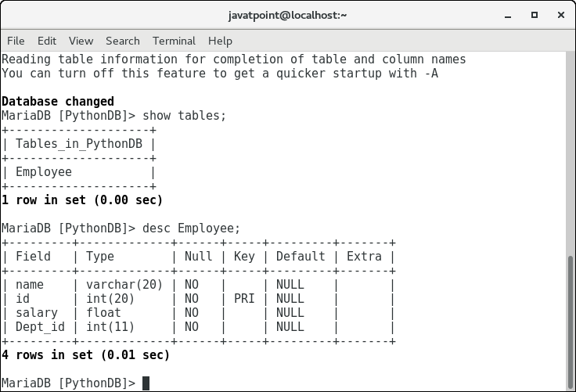This screenshot has height=392, width=576.
Task: Open the File menu
Action: tap(16, 41)
